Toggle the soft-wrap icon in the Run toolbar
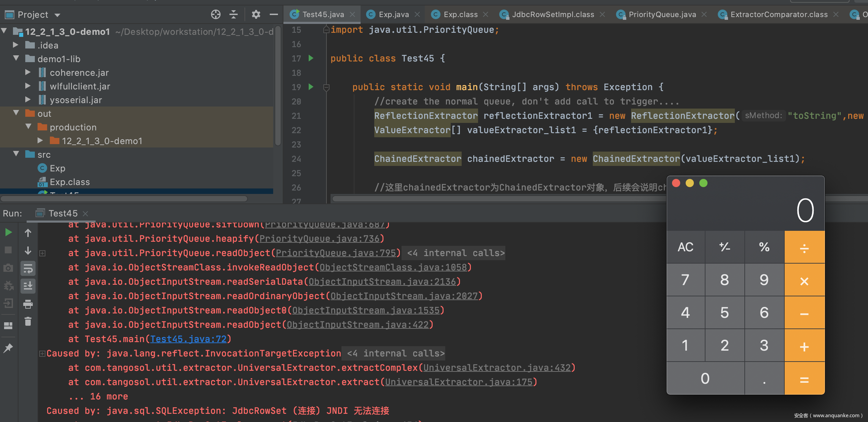 [28, 268]
